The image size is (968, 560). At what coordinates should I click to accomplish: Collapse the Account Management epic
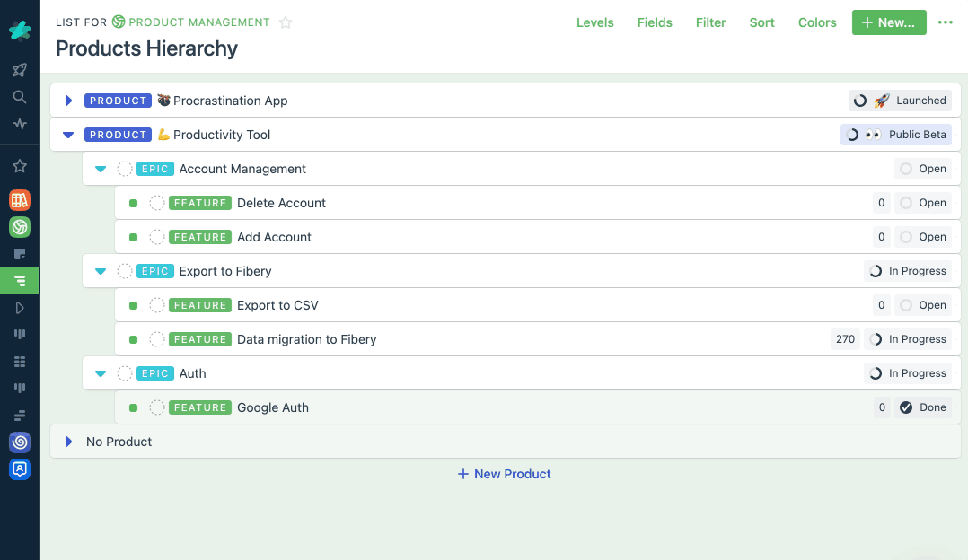pyautogui.click(x=100, y=169)
